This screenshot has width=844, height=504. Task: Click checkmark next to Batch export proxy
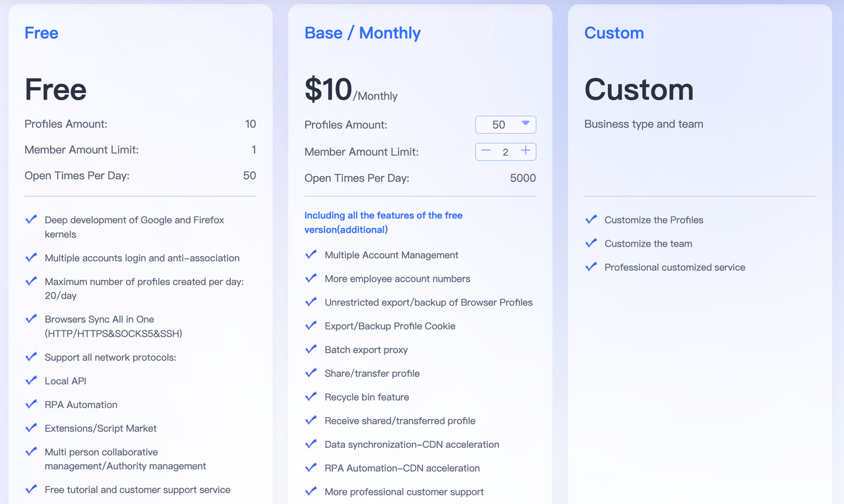pos(311,350)
